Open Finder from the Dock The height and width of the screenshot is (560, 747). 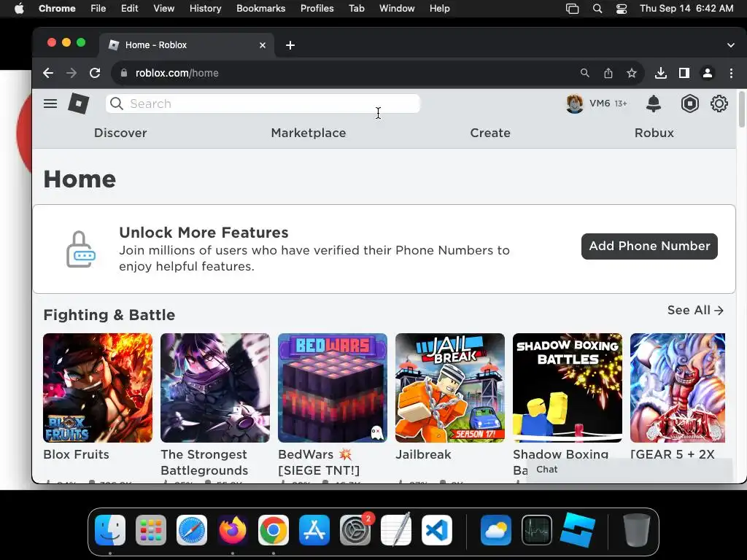(110, 530)
